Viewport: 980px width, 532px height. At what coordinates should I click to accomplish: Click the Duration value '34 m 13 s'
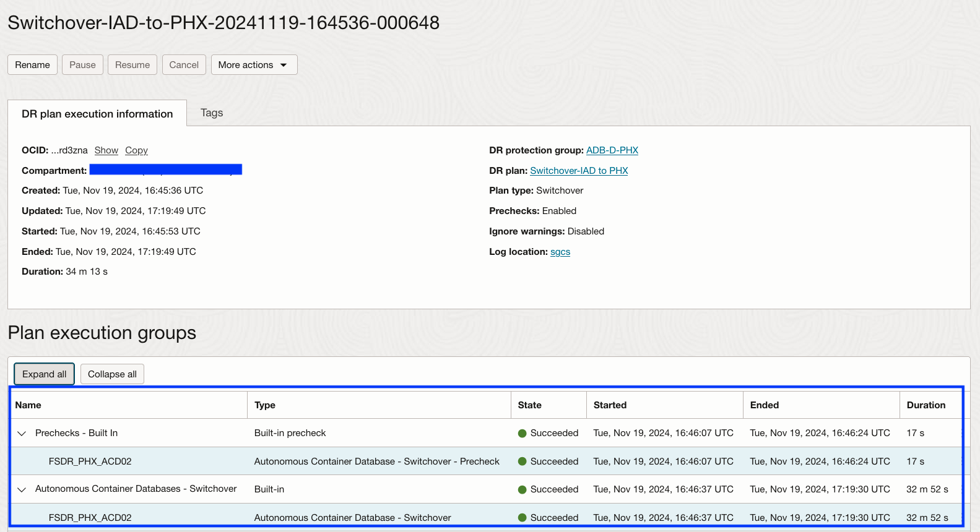point(87,272)
